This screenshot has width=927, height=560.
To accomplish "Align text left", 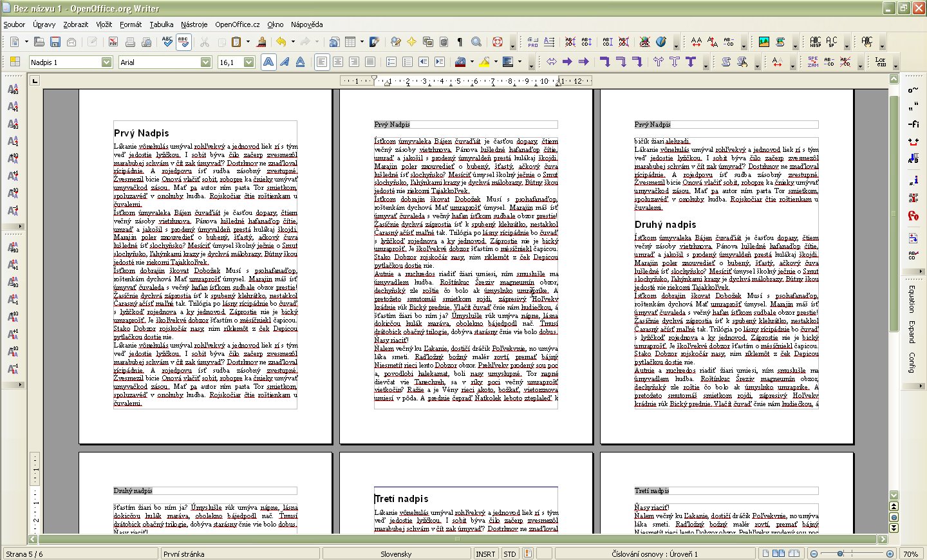I will tap(321, 62).
